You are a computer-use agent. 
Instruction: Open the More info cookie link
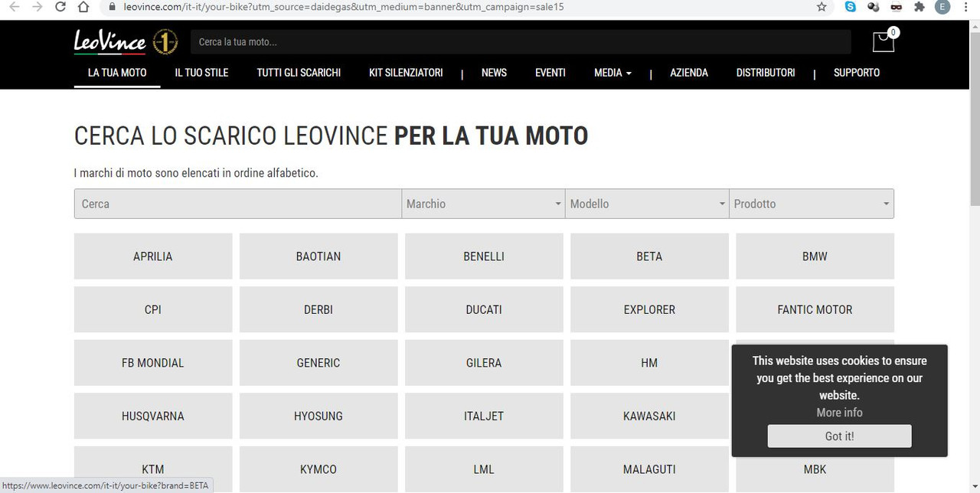click(x=839, y=413)
